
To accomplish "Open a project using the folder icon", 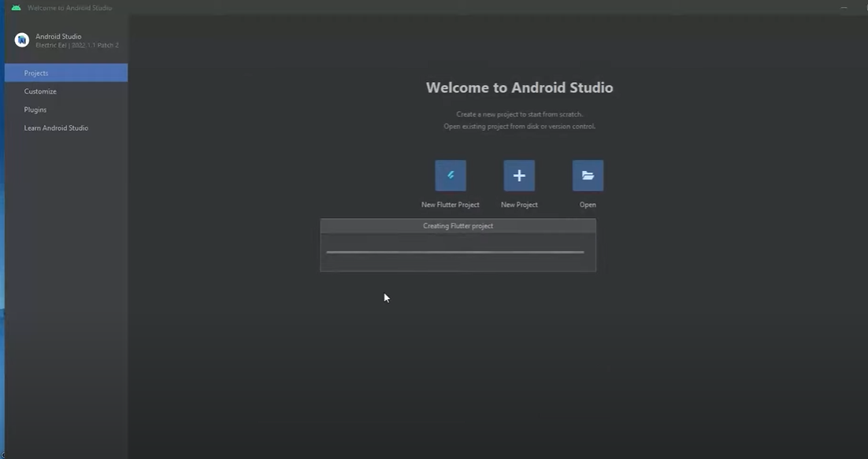I will point(588,176).
